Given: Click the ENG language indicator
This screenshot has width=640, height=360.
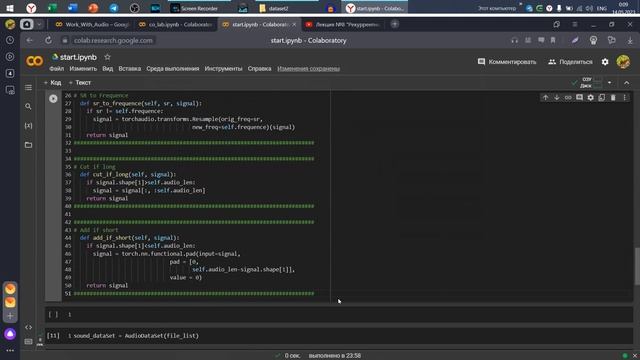Looking at the screenshot, I should point(602,8).
